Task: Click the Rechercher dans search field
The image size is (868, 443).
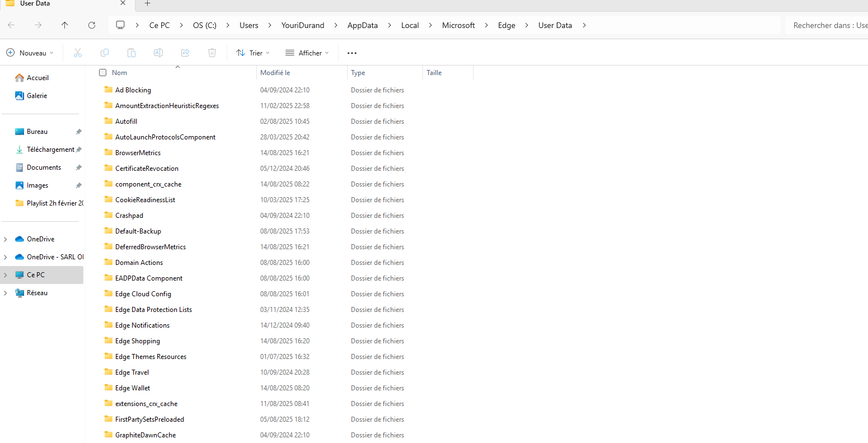Action: (x=827, y=25)
